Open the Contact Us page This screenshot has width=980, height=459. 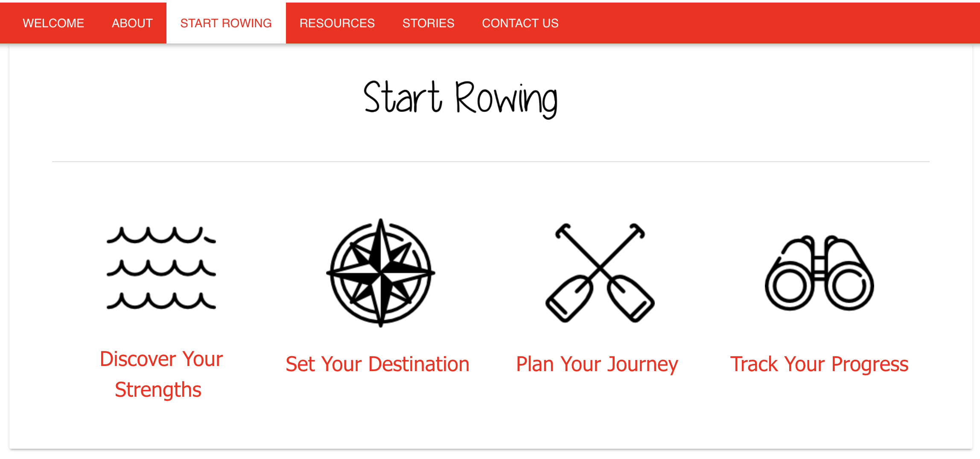pos(520,23)
